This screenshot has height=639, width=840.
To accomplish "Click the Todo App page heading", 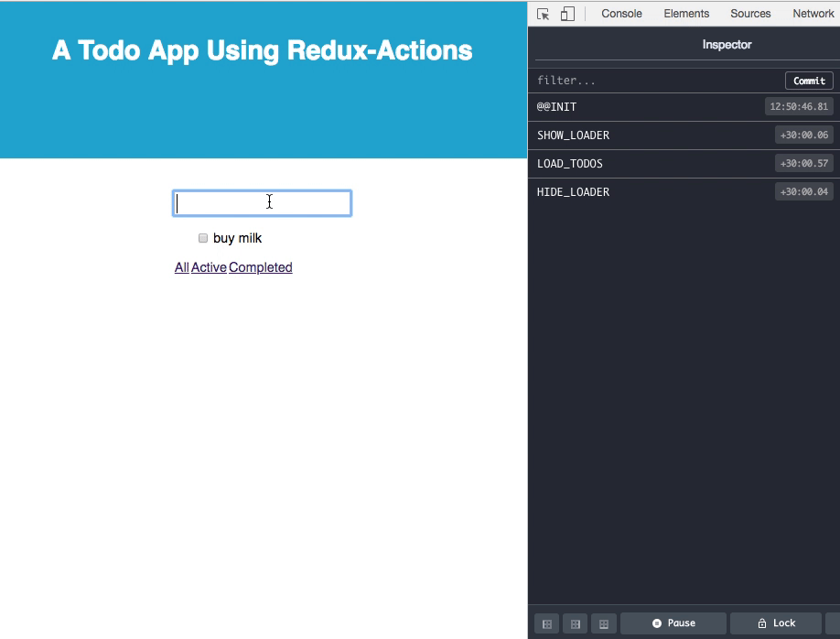I will click(x=262, y=51).
